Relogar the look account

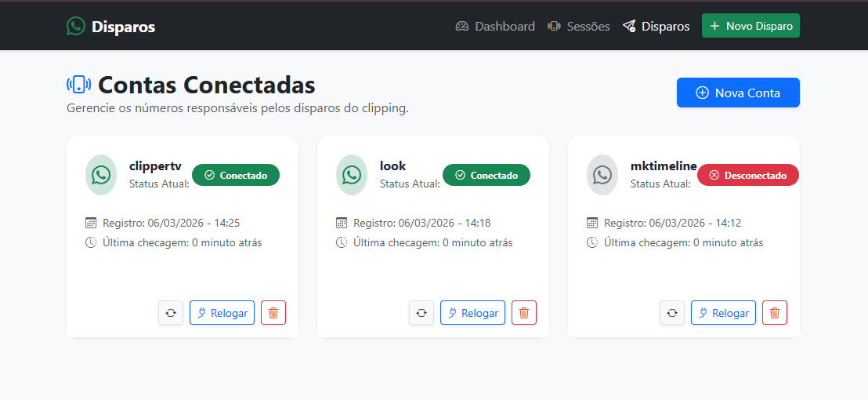tap(472, 312)
